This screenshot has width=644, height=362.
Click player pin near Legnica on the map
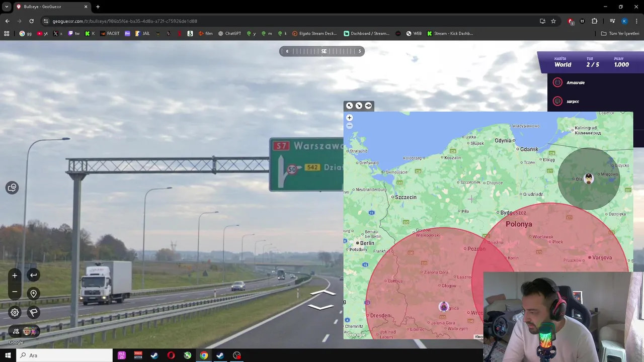[x=443, y=307]
